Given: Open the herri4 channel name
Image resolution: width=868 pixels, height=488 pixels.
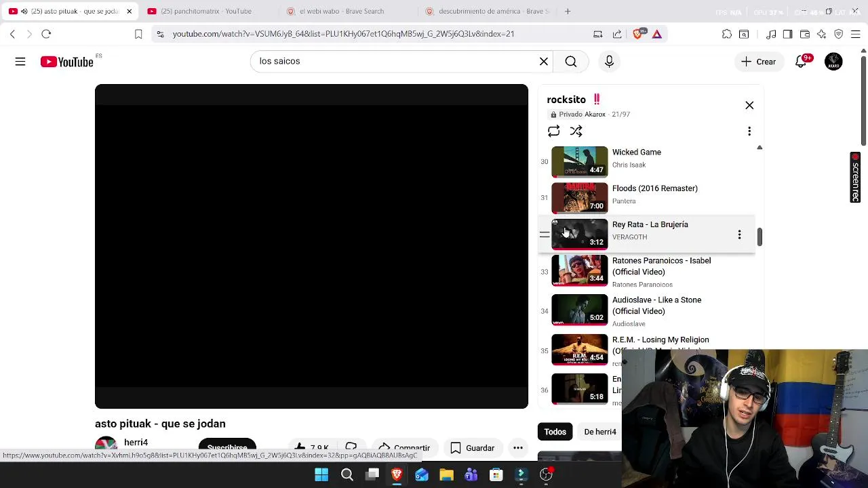Looking at the screenshot, I should point(136,443).
